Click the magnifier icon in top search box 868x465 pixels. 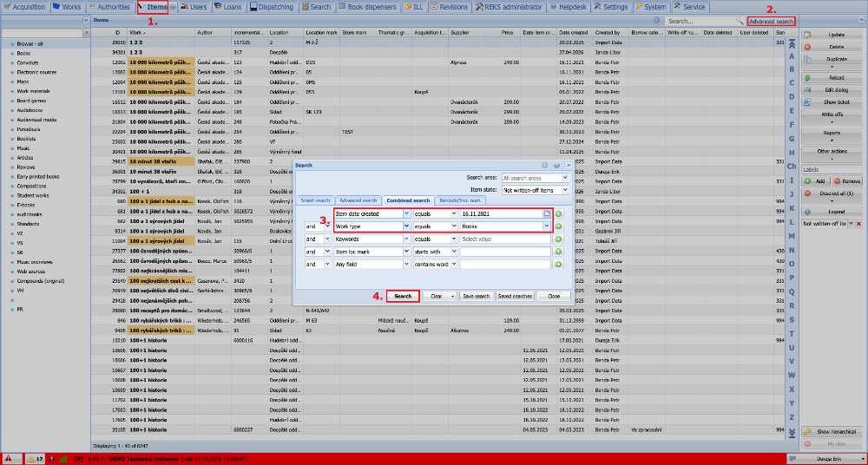click(x=739, y=21)
